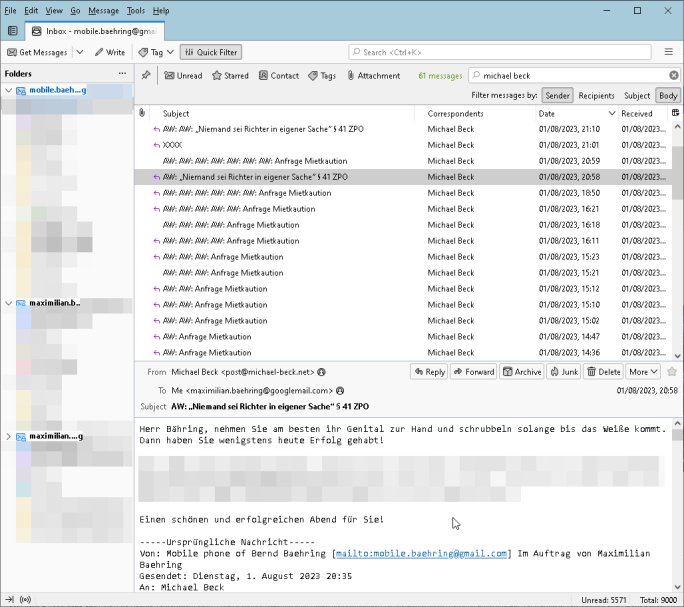
Task: Filter messages to show only Unread
Action: coord(183,76)
